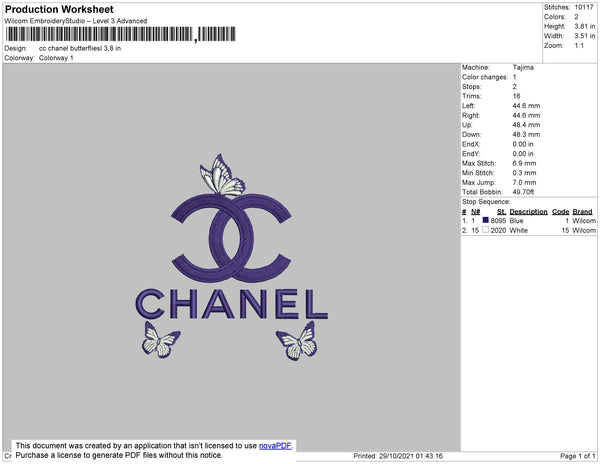Click Down value 48.3 mm
Viewport: 600px width, 464px height.
pyautogui.click(x=526, y=134)
